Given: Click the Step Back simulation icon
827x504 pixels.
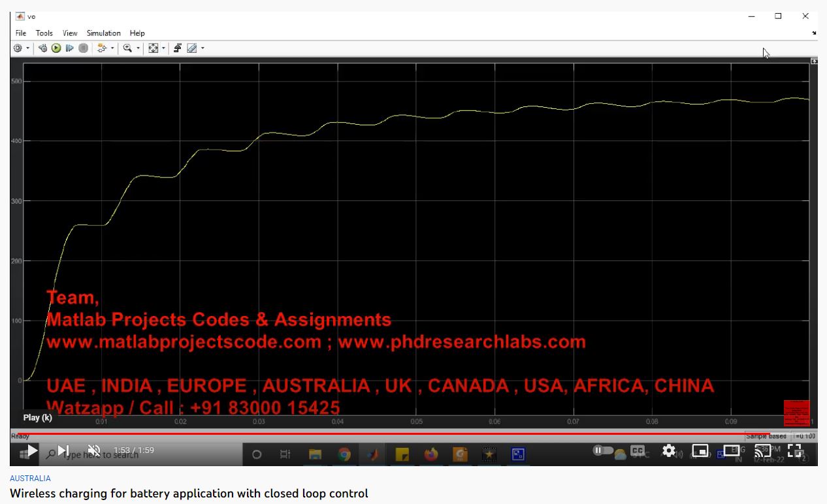Looking at the screenshot, I should (x=43, y=48).
